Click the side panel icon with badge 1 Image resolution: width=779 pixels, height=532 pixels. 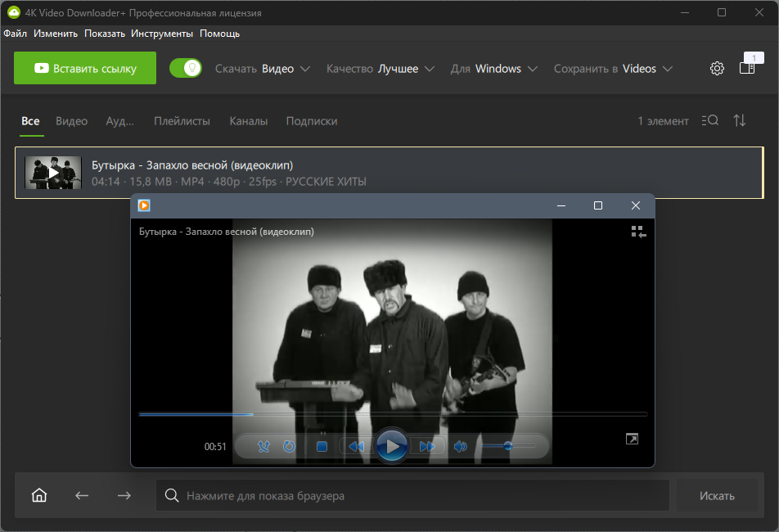pyautogui.click(x=748, y=66)
